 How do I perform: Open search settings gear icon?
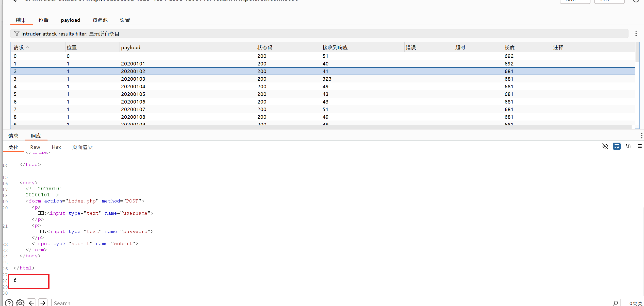tap(20, 303)
